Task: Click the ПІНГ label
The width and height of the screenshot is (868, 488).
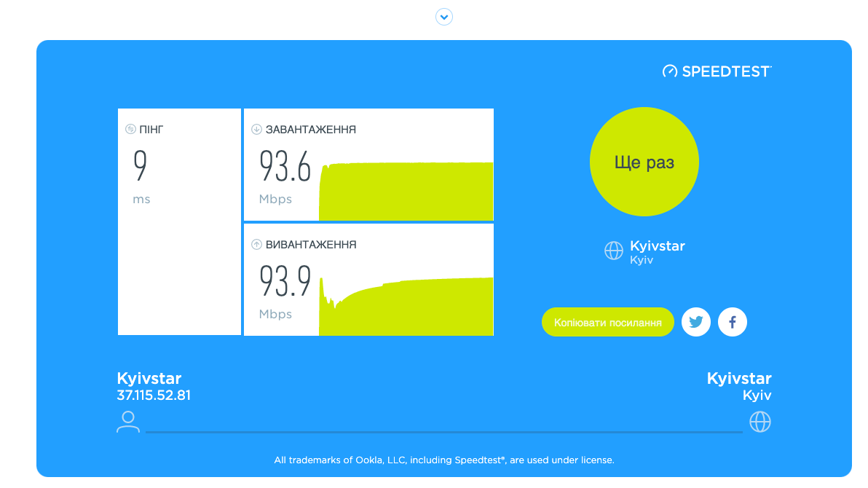Action: tap(151, 130)
